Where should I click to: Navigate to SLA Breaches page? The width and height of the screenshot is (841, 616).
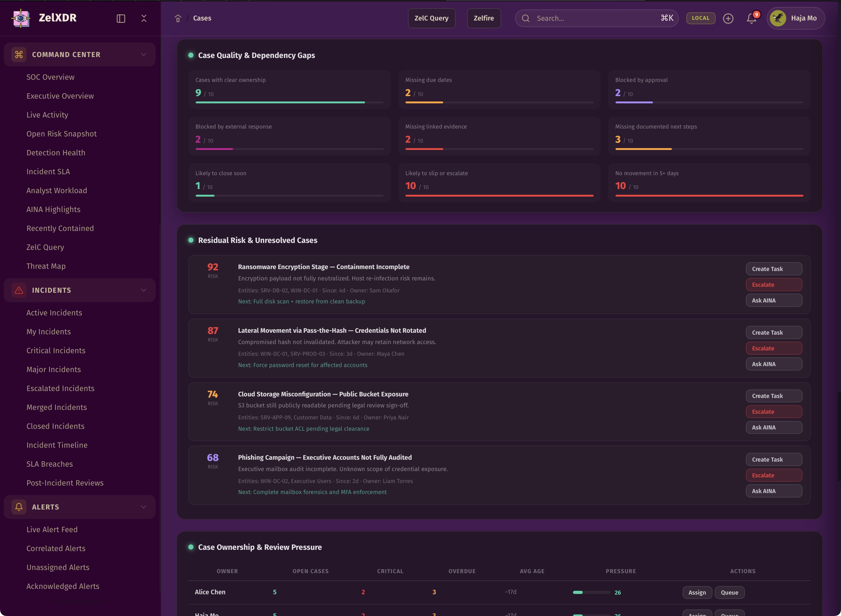pos(49,464)
